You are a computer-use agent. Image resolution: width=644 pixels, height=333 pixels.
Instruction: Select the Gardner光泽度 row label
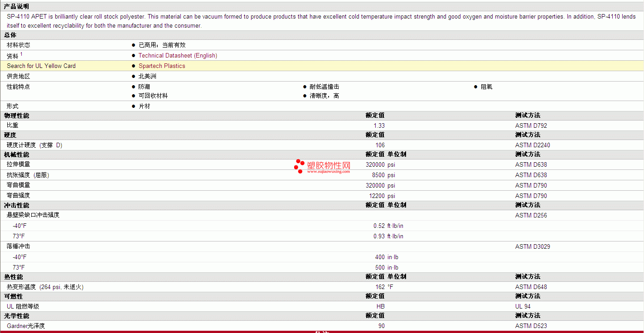26,326
